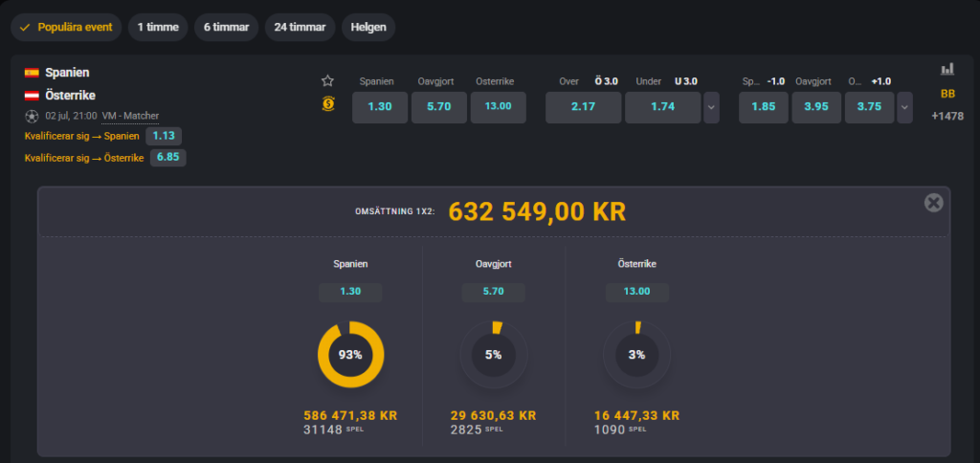
Task: Click the BB bet builder icon
Action: [947, 94]
